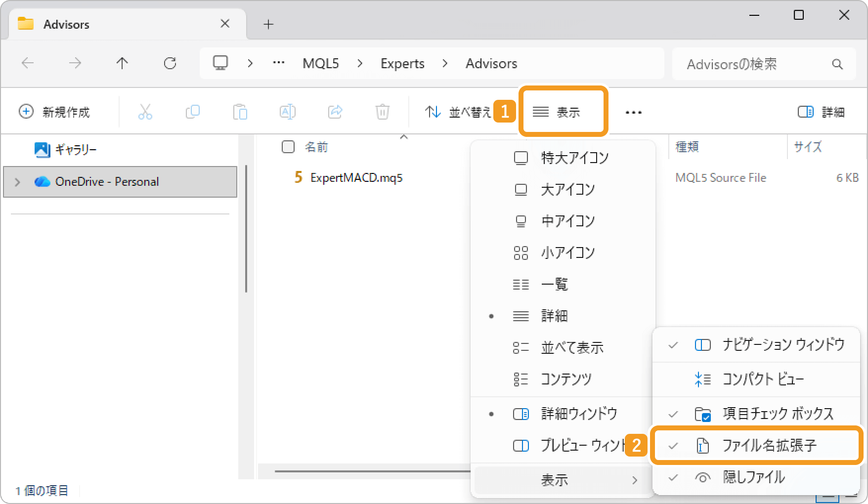Open the 表示 submenu at menu bottom
Image resolution: width=868 pixels, height=504 pixels.
click(563, 480)
